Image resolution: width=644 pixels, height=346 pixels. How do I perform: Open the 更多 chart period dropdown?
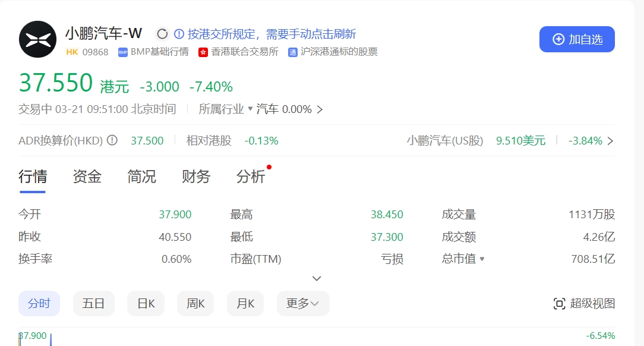pos(303,304)
